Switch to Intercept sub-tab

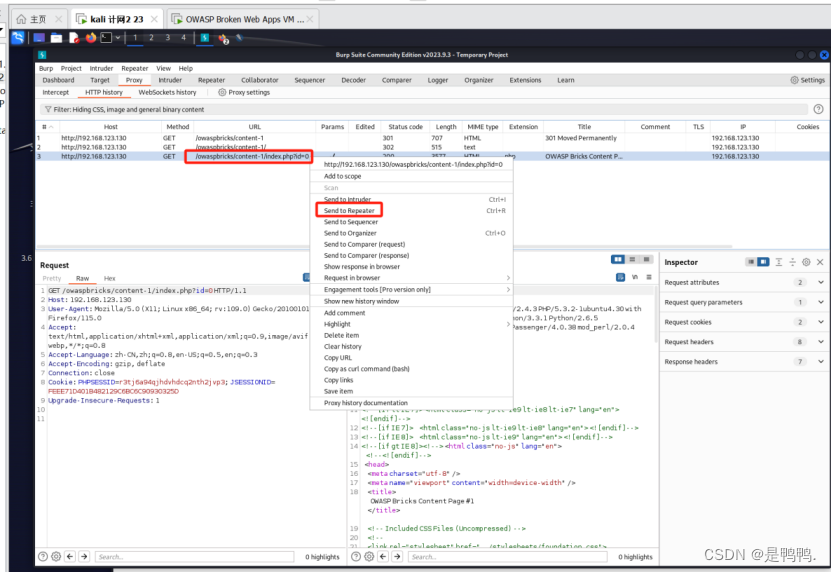tap(56, 92)
